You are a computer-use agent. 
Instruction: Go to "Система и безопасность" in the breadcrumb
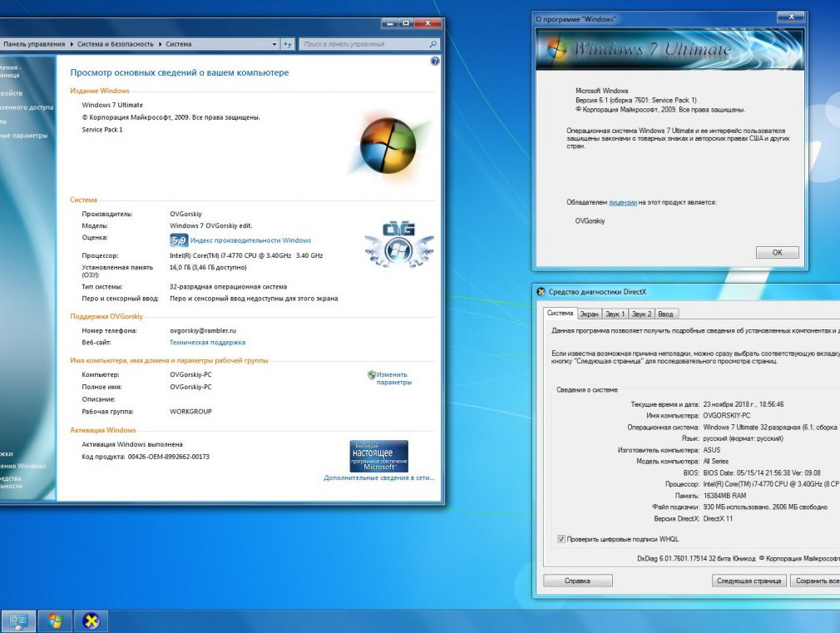(115, 44)
